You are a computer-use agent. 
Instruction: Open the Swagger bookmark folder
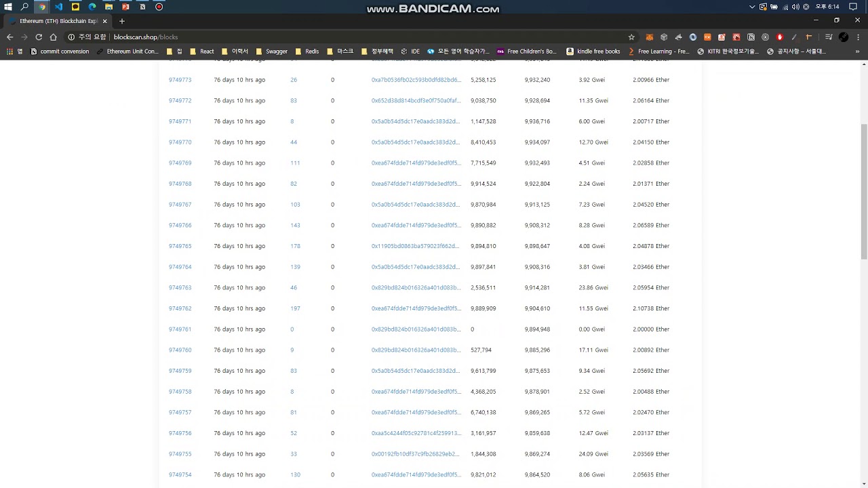(x=271, y=52)
